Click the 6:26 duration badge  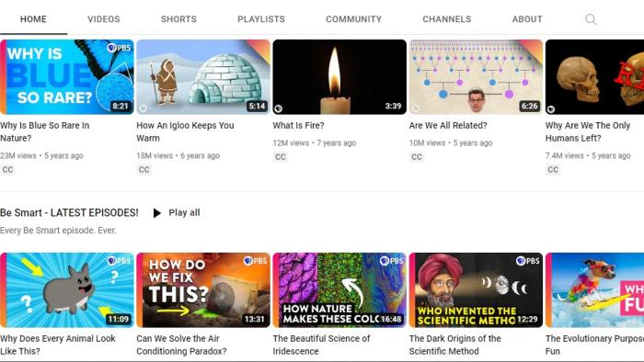pyautogui.click(x=529, y=107)
